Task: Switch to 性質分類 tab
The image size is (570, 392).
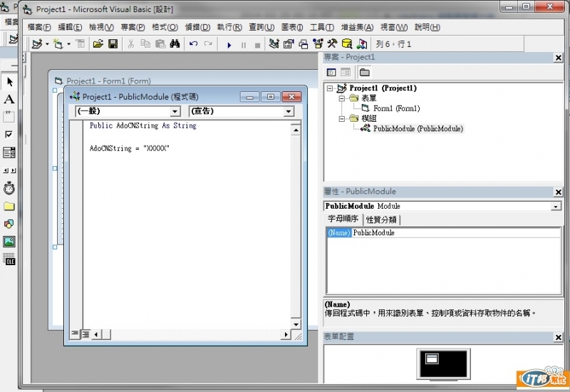Action: tap(381, 220)
